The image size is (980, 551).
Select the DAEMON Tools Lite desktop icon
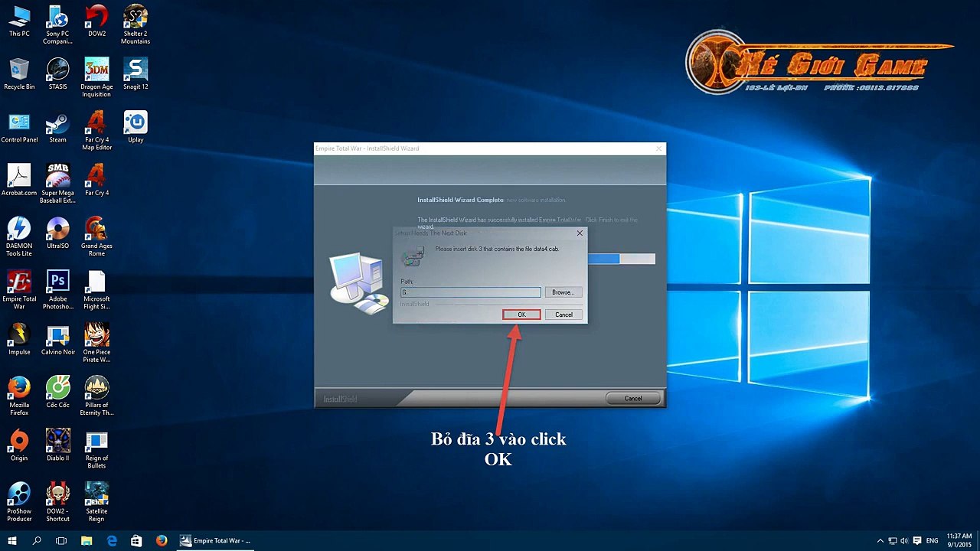(x=19, y=236)
